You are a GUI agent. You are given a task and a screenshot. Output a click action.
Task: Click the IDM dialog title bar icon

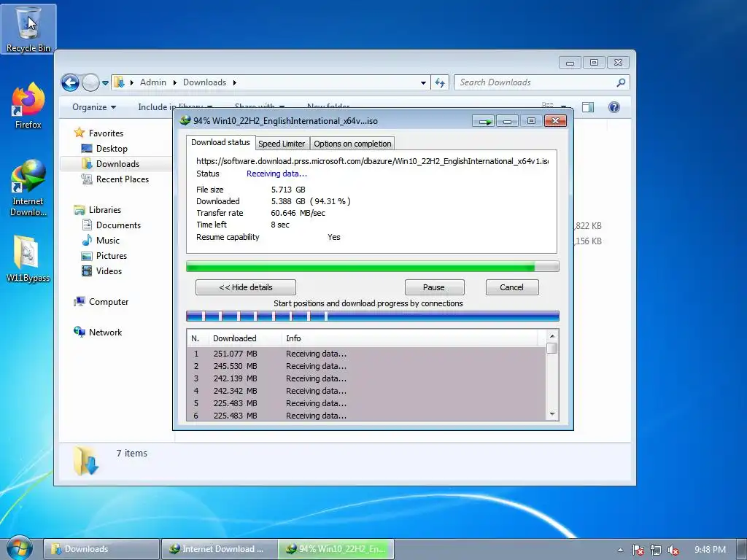tap(185, 121)
